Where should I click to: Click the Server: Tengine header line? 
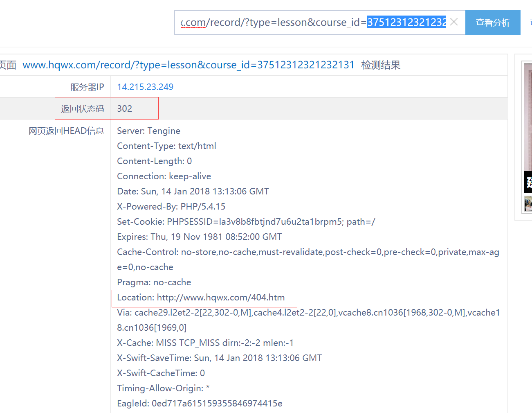tap(148, 131)
